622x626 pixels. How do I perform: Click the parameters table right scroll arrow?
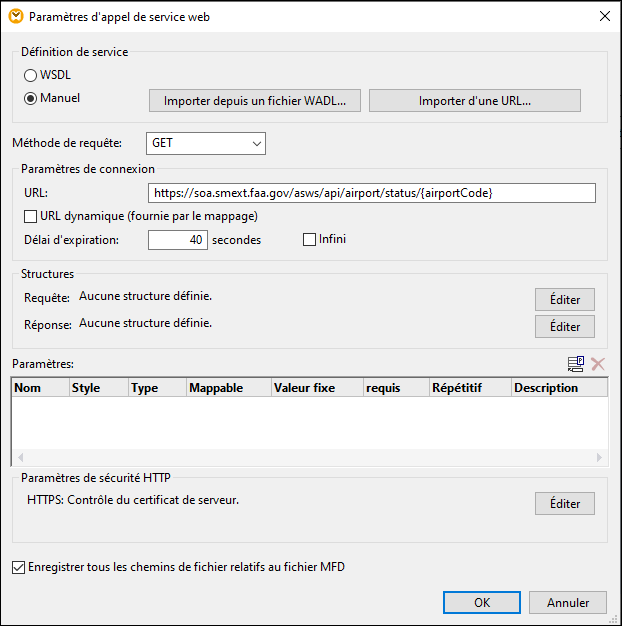pos(600,457)
